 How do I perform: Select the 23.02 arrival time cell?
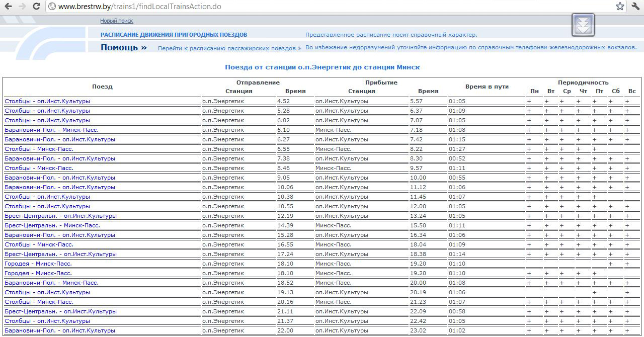428,330
